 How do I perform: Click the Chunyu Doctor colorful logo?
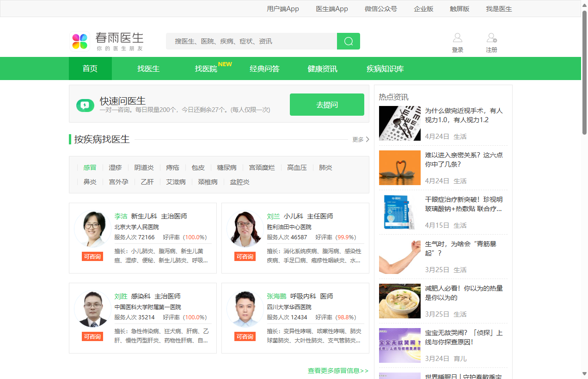pos(80,41)
